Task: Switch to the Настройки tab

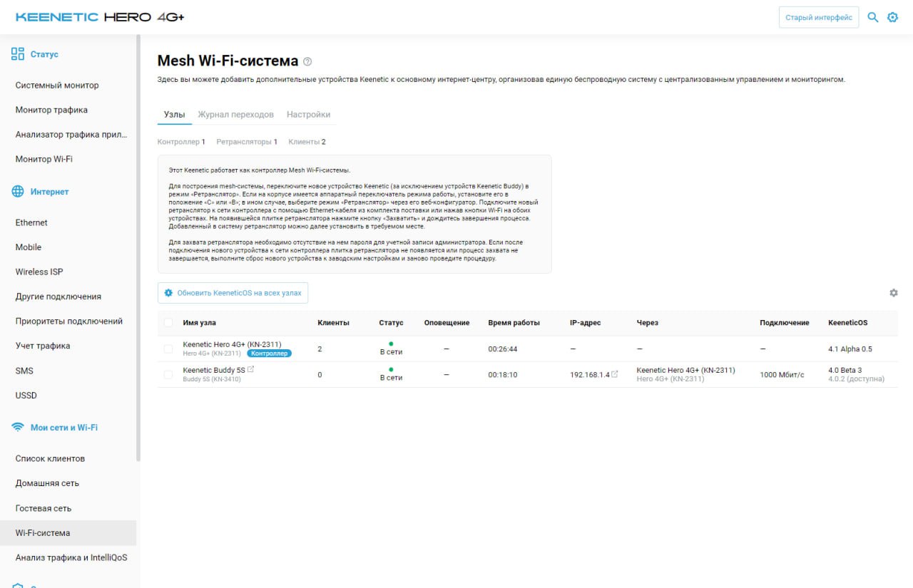Action: 308,115
